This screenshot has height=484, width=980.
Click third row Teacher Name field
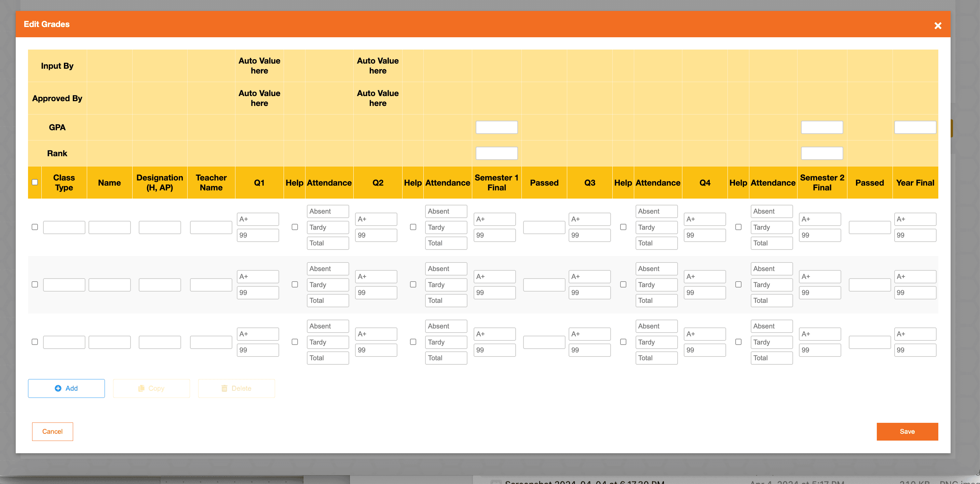click(211, 342)
